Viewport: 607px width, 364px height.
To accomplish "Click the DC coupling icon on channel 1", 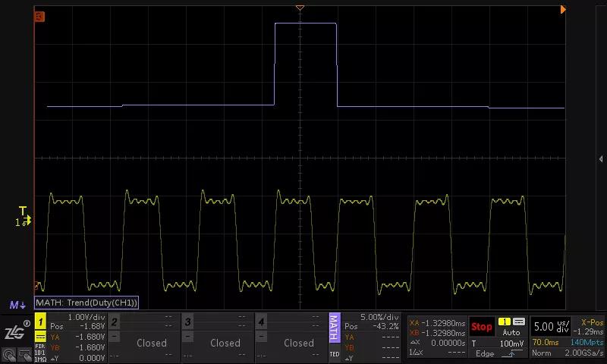I will click(40, 336).
